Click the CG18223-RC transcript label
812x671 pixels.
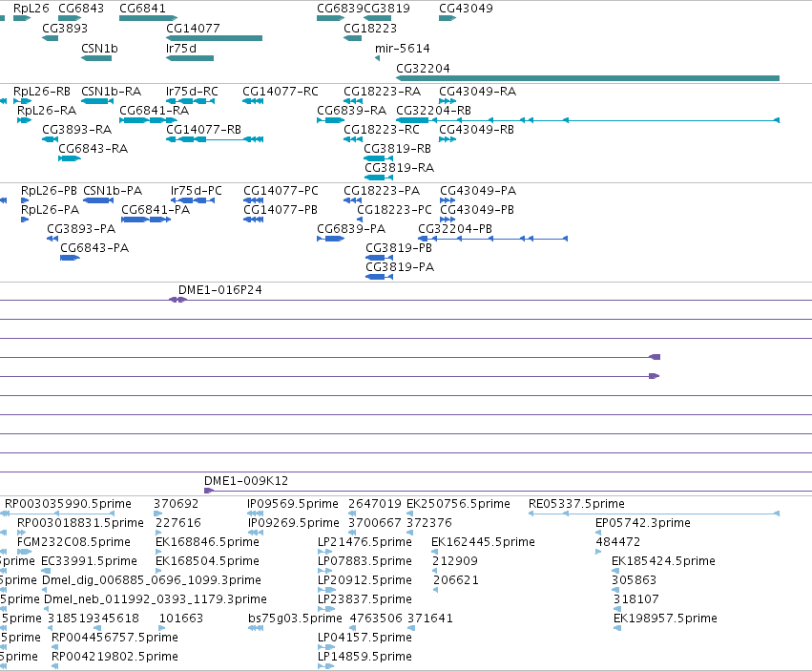pos(382,130)
